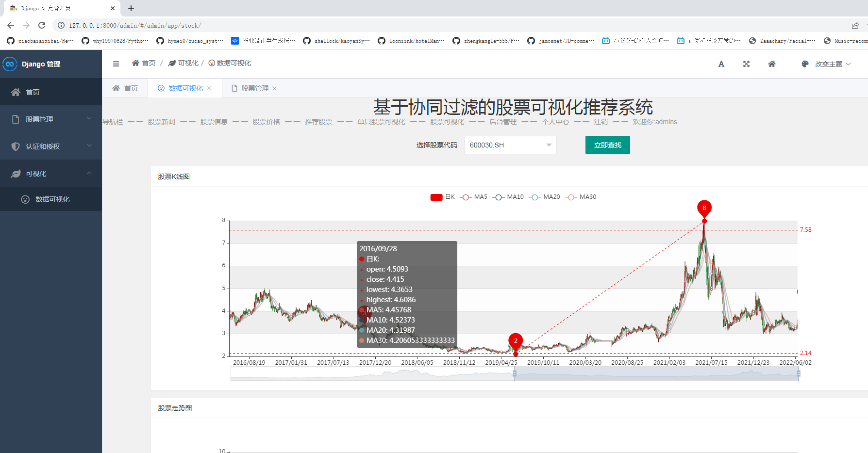Open the 股票新闻 navigation link
Viewport: 868px width, 453px height.
click(x=161, y=121)
